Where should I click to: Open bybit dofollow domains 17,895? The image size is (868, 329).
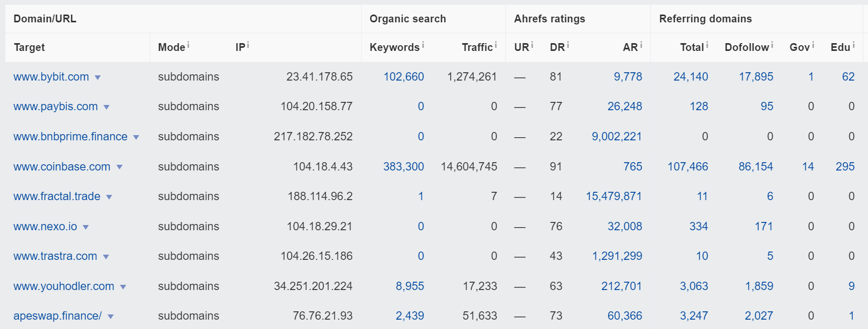756,77
